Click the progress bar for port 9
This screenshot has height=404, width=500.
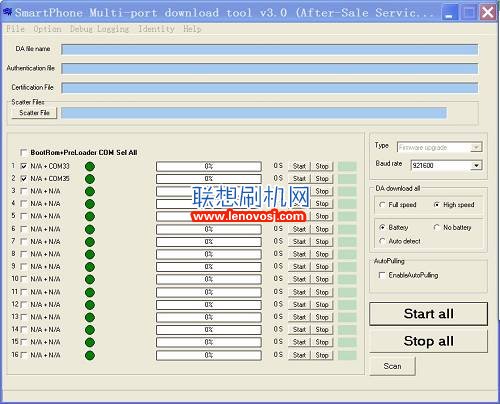209,267
